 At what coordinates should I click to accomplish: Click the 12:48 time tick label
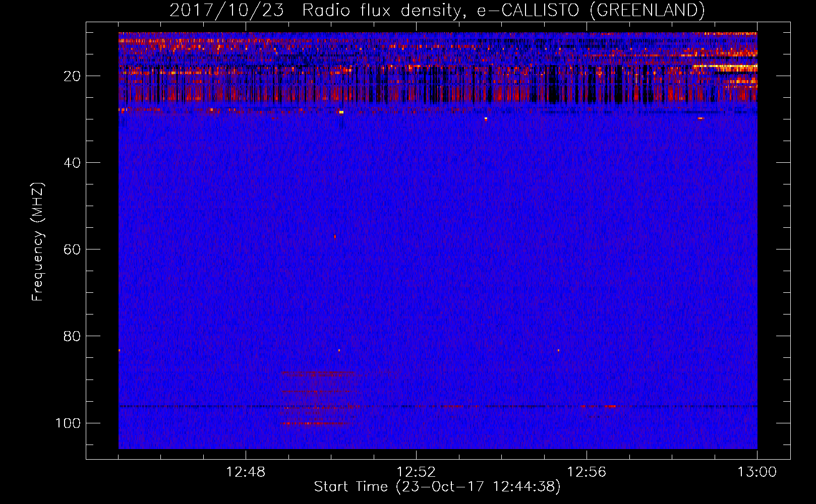tap(246, 472)
